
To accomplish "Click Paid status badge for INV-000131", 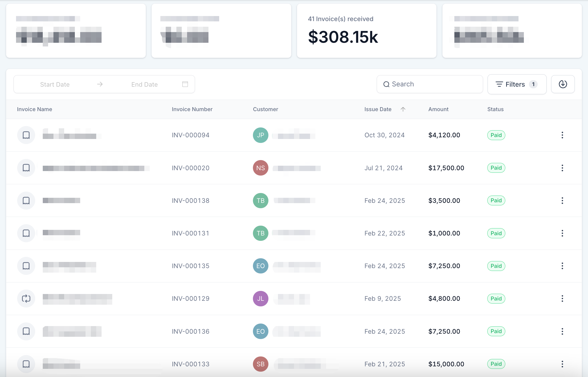I will (496, 233).
